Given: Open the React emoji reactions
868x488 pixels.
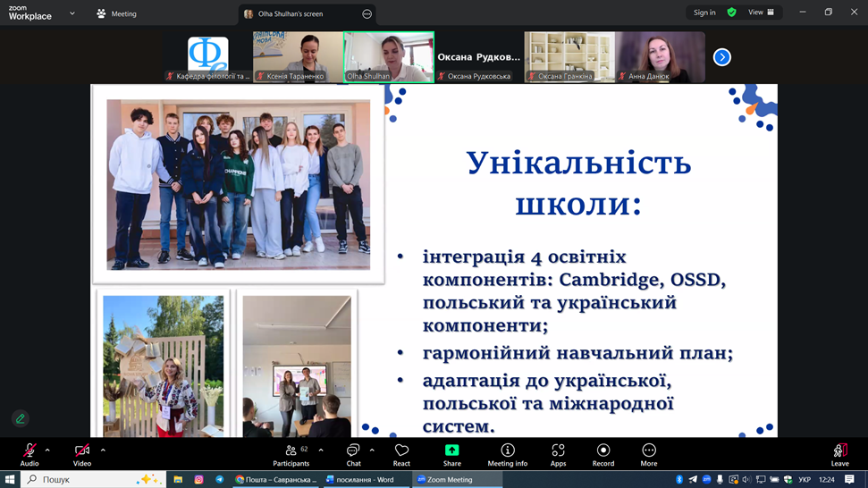Looking at the screenshot, I should point(401,454).
